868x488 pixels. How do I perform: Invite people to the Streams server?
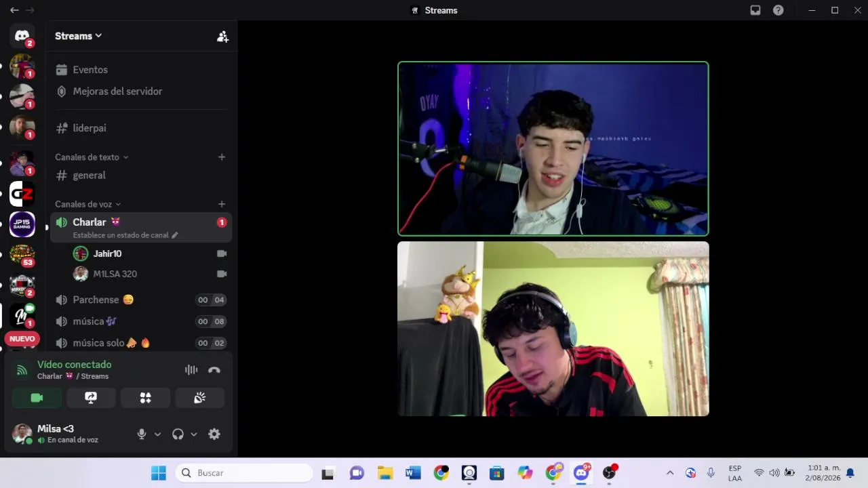coord(222,37)
